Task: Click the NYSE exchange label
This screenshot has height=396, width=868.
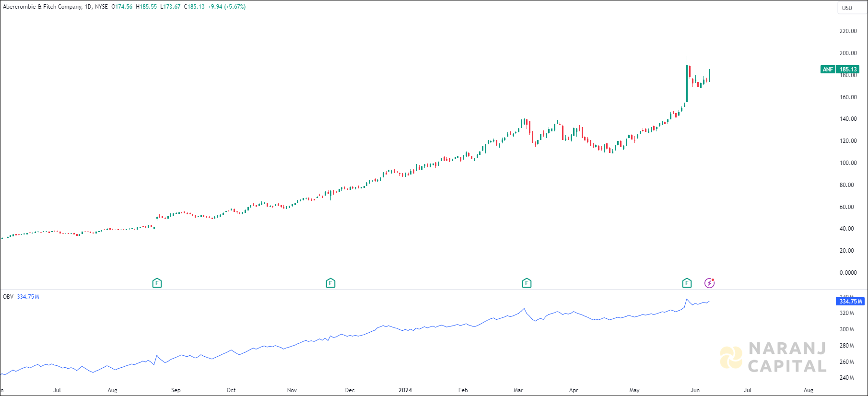Action: pyautogui.click(x=101, y=7)
